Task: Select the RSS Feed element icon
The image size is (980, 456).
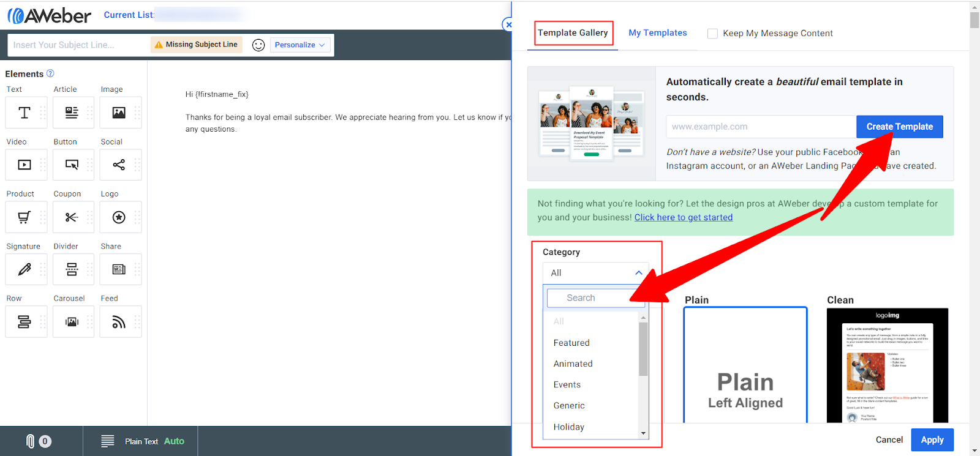Action: coord(119,322)
